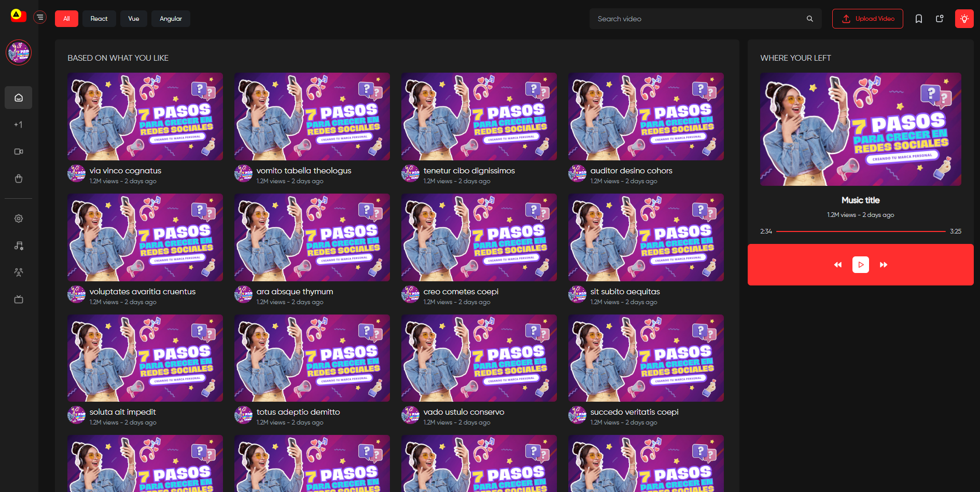
Task: Rewind the player with previous button
Action: [838, 265]
